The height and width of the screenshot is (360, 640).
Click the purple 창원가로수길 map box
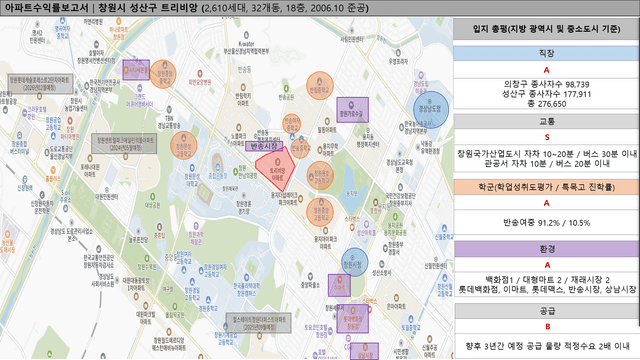tap(353, 110)
